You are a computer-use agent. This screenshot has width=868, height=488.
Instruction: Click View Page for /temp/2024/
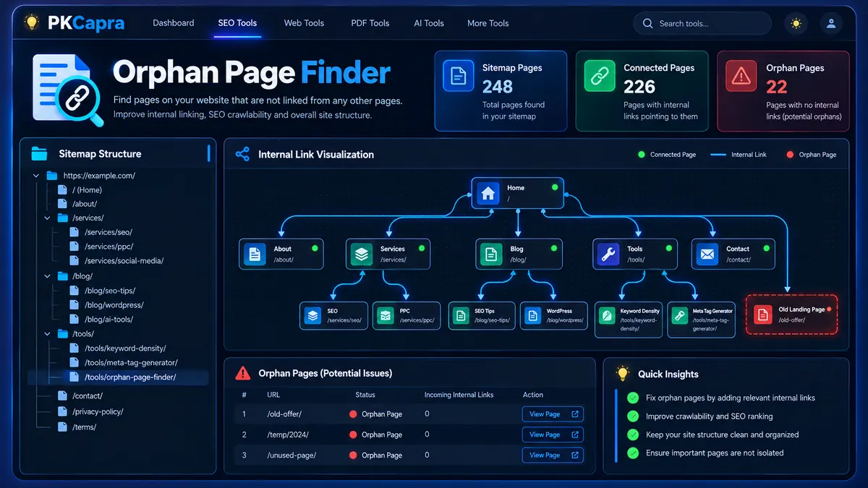pyautogui.click(x=553, y=435)
